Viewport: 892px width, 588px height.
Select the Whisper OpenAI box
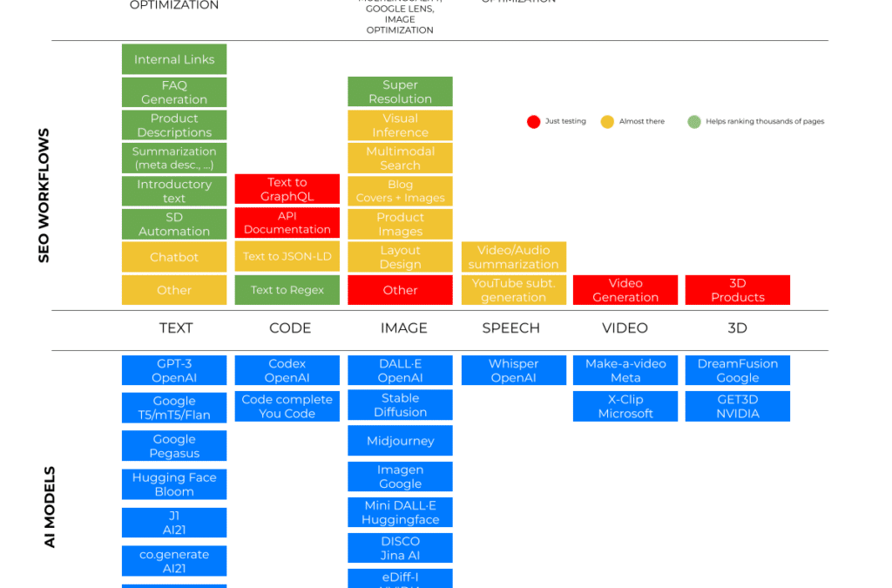[514, 370]
